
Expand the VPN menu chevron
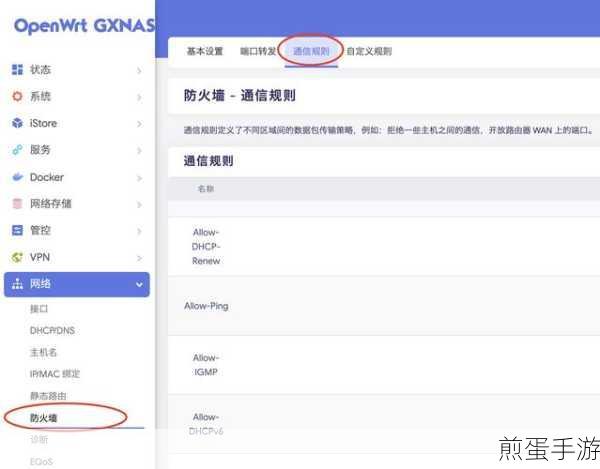click(x=139, y=258)
